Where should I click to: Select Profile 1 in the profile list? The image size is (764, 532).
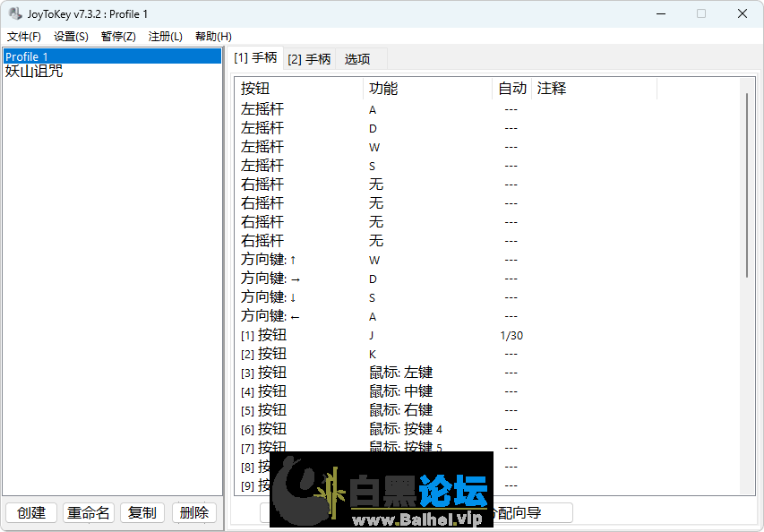pos(112,56)
